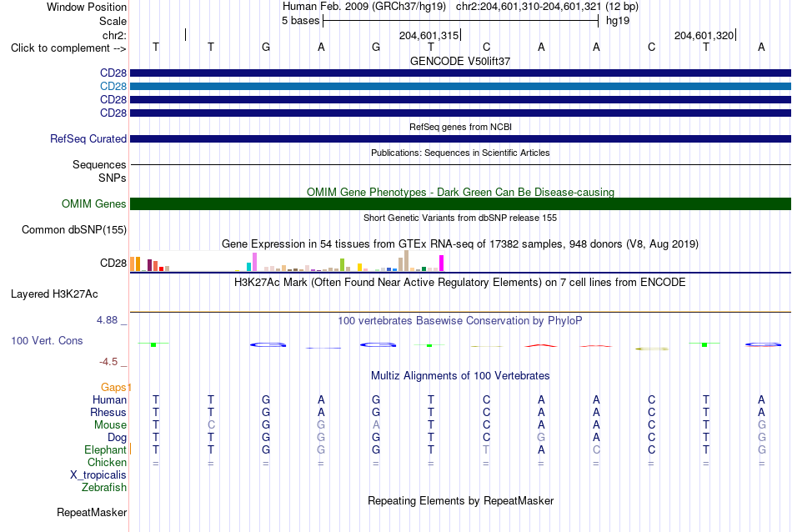Open 'Repeating Elements by RepeatMasker' title
Screen dimensions: 792x532
point(460,500)
